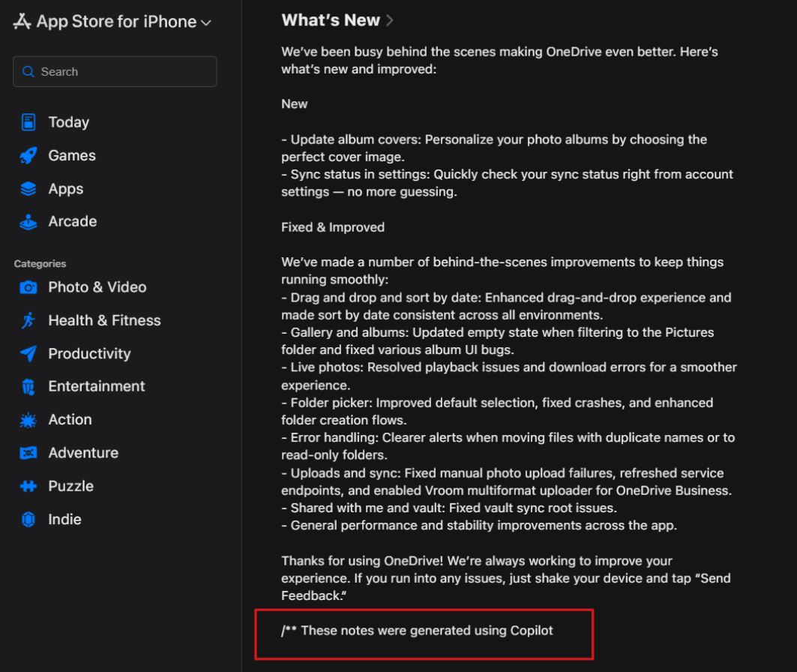Open the Indie games category
Screen dimensions: 797x672
[x=64, y=519]
